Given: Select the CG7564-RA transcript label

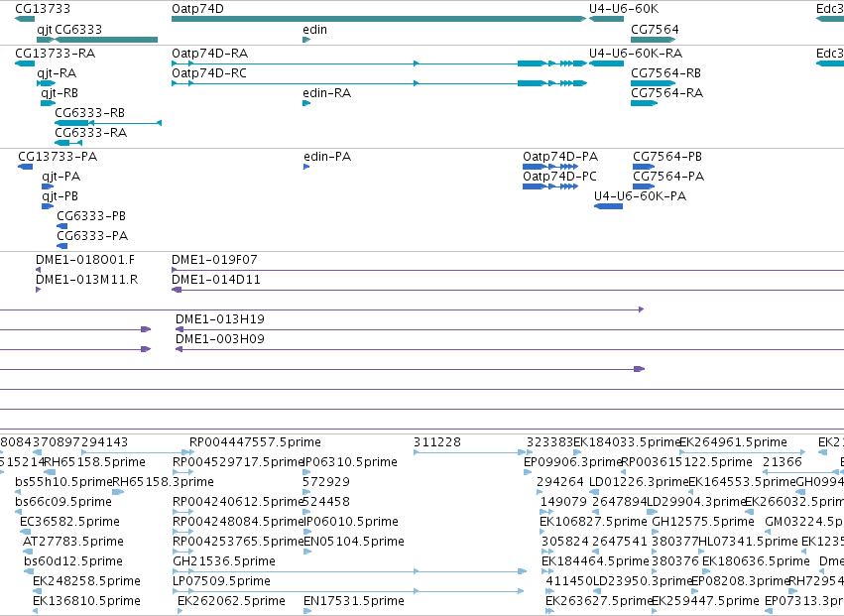Looking at the screenshot, I should 666,93.
